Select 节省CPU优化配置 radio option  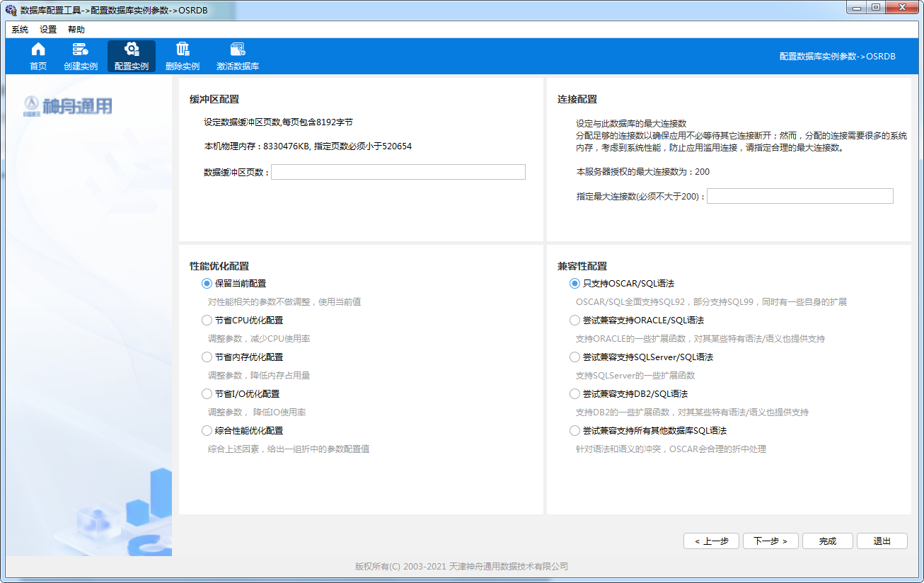click(207, 321)
